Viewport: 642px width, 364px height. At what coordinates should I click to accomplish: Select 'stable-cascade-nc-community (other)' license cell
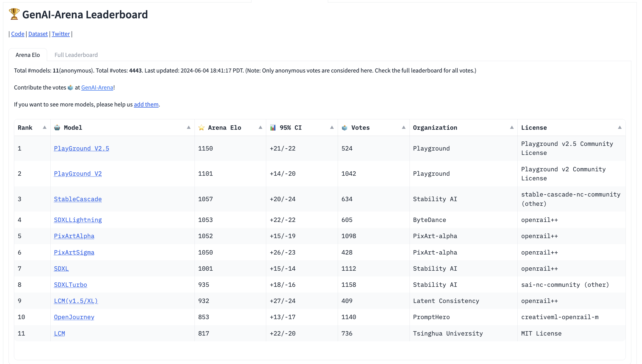[572, 199]
